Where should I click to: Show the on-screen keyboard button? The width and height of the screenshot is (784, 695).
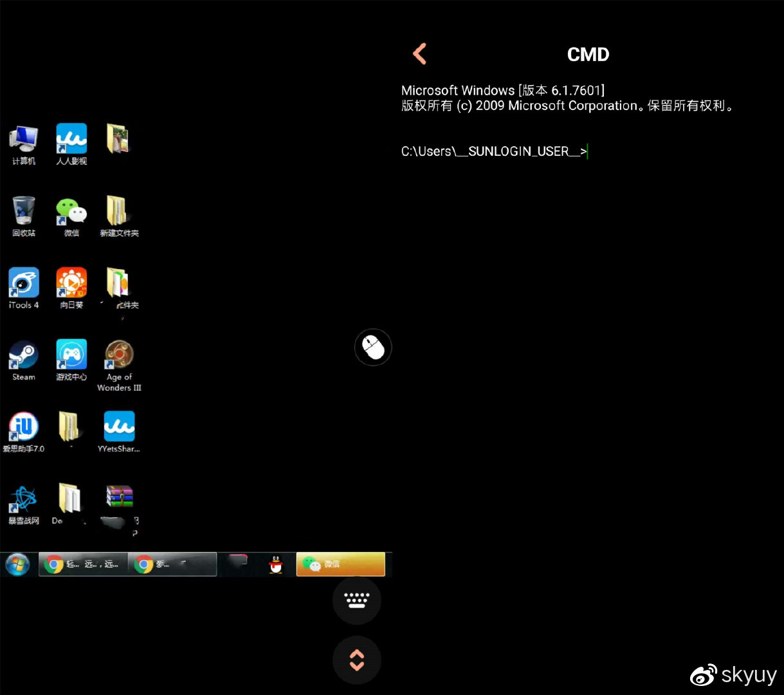pyautogui.click(x=357, y=600)
